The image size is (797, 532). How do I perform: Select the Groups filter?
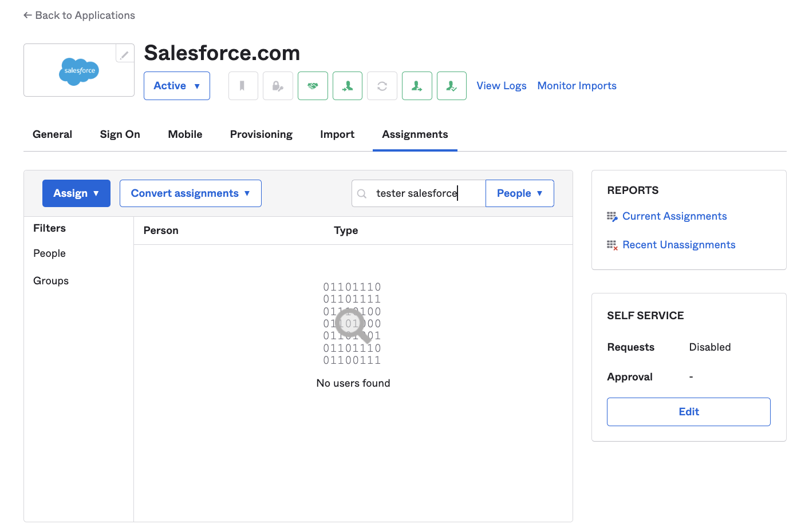click(51, 281)
